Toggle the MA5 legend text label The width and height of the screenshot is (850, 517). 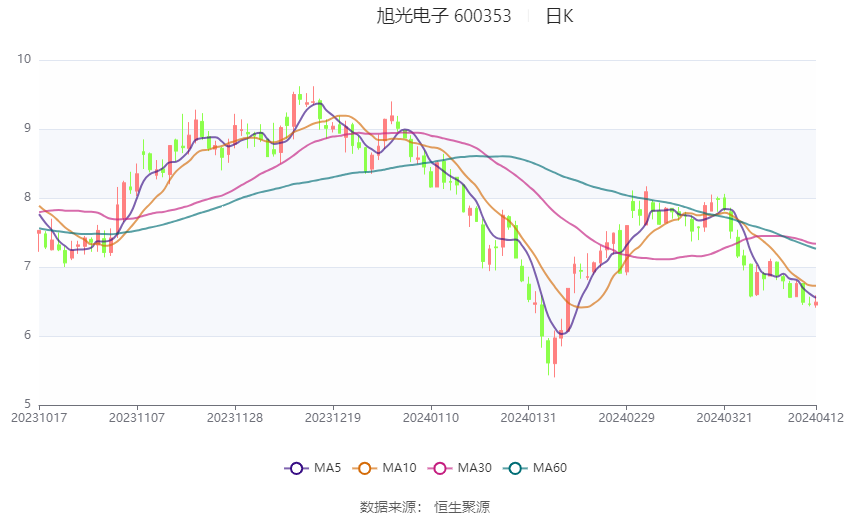pyautogui.click(x=328, y=467)
